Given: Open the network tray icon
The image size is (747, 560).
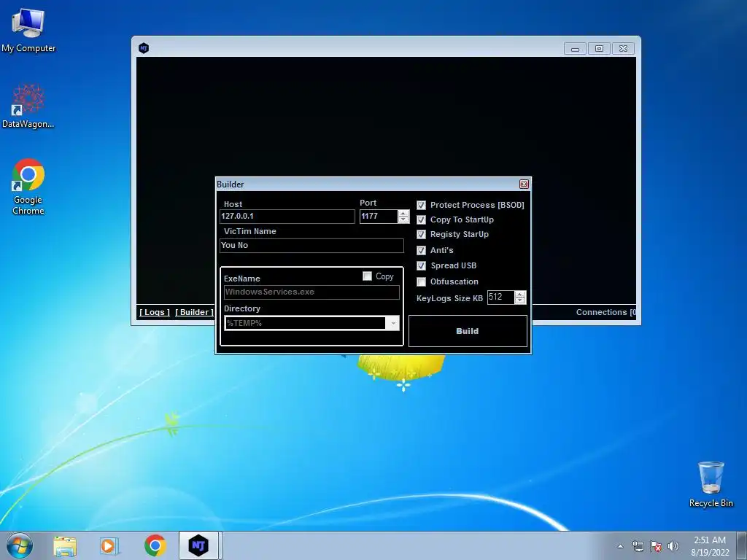Looking at the screenshot, I should click(638, 546).
